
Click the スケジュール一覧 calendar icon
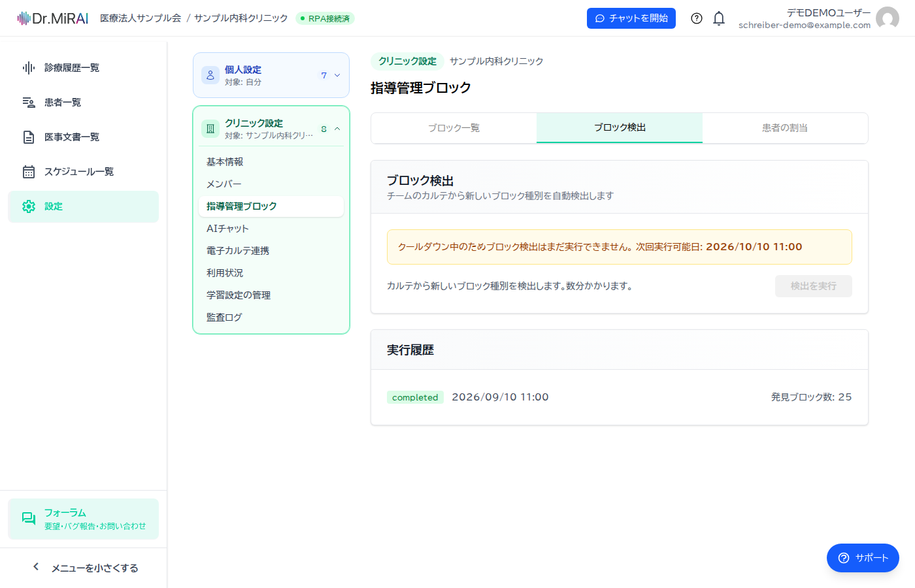(x=29, y=172)
